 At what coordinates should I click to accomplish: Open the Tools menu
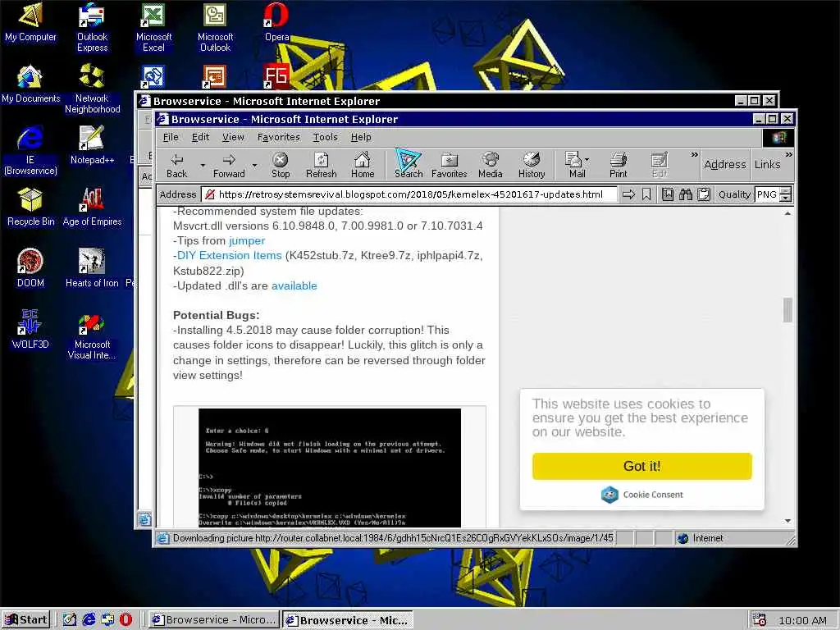point(325,137)
